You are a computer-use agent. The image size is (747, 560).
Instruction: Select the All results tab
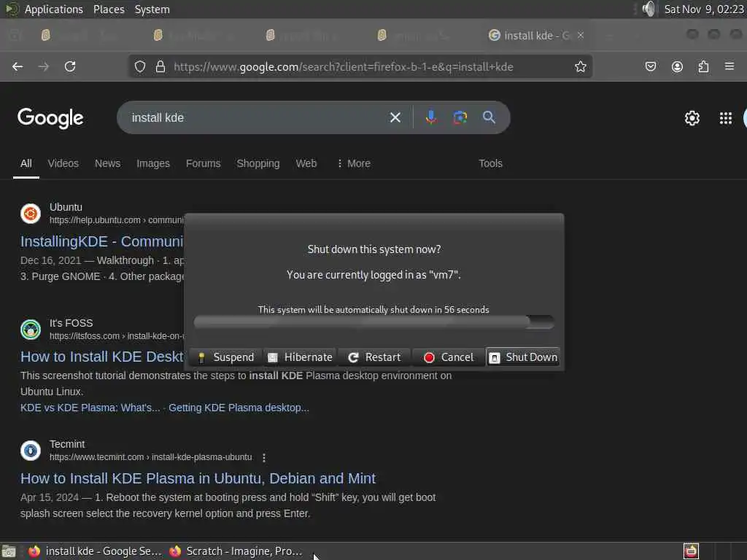(26, 163)
